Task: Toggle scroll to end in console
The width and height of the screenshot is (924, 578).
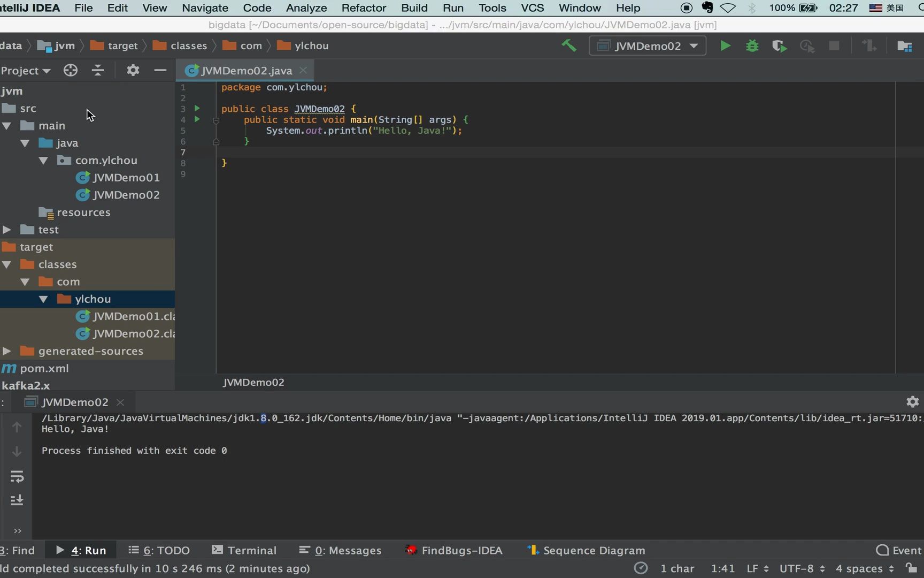Action: click(17, 500)
